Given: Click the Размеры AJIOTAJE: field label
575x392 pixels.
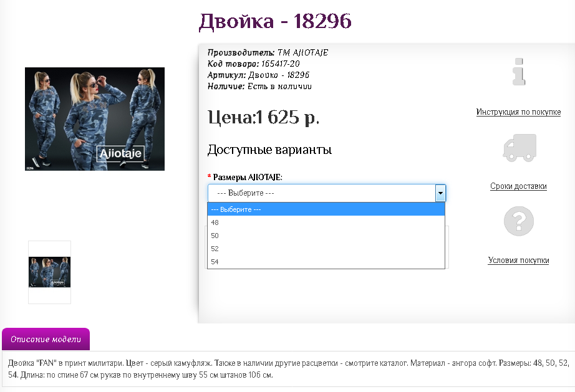Looking at the screenshot, I should [x=248, y=178].
